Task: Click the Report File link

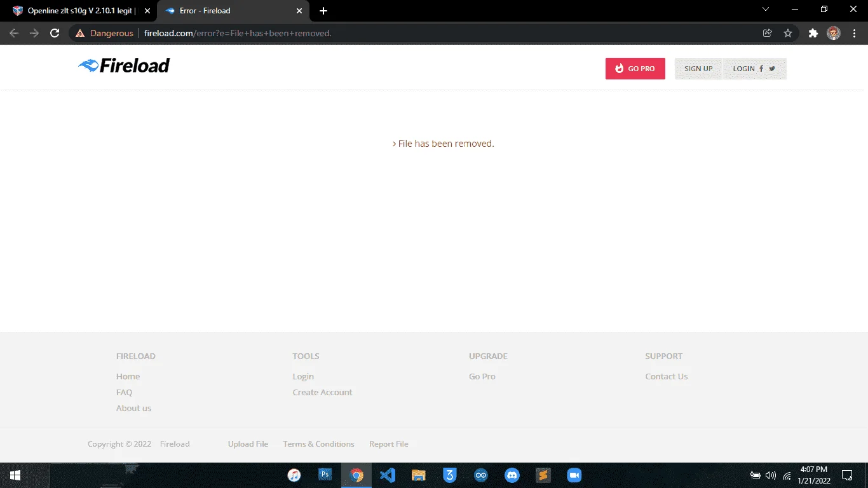Action: (x=389, y=444)
